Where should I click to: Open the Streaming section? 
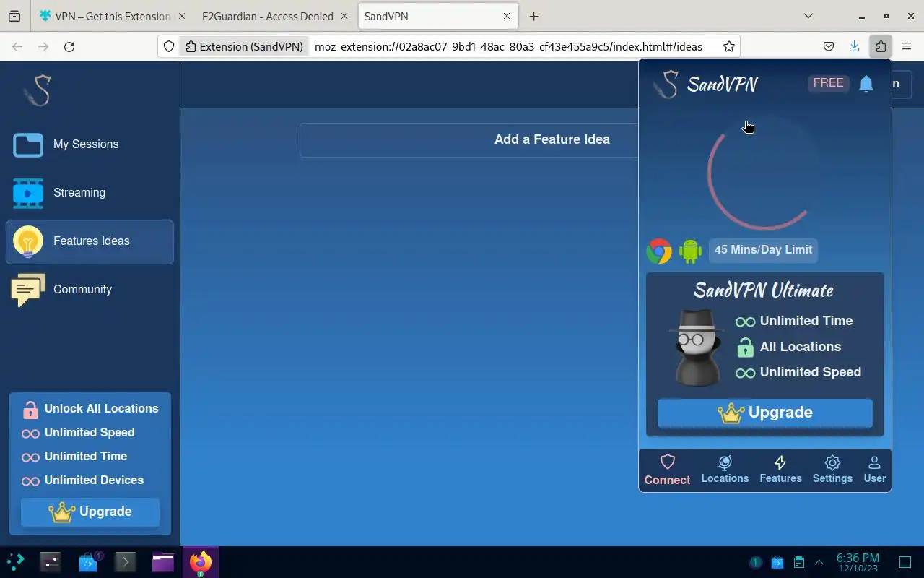click(x=90, y=193)
